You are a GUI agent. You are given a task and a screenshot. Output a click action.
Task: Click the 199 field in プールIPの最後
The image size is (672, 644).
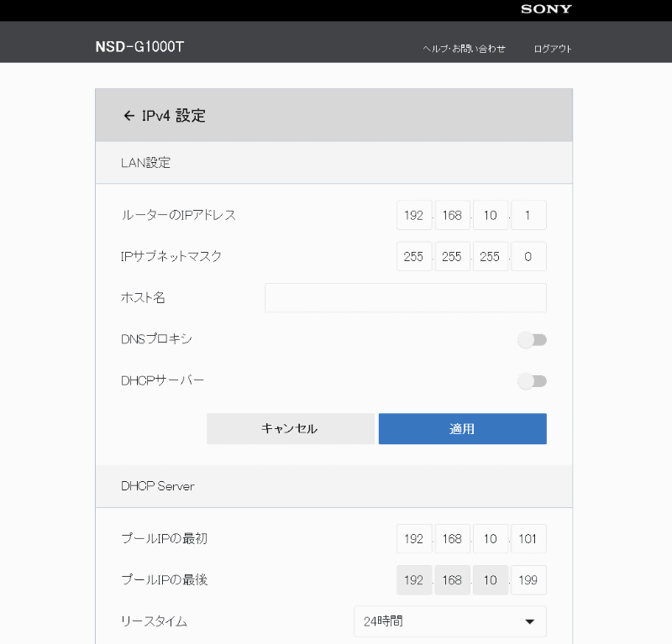(x=528, y=579)
